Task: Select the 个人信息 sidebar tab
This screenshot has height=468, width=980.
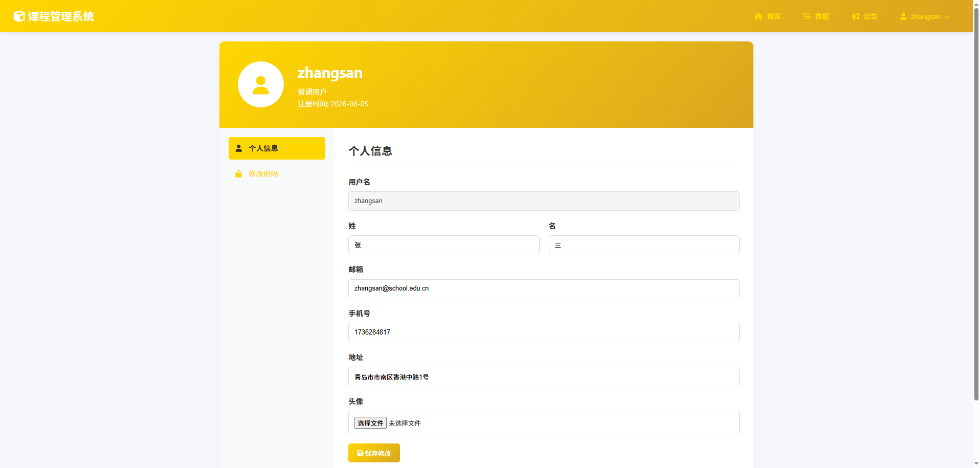Action: pyautogui.click(x=277, y=148)
